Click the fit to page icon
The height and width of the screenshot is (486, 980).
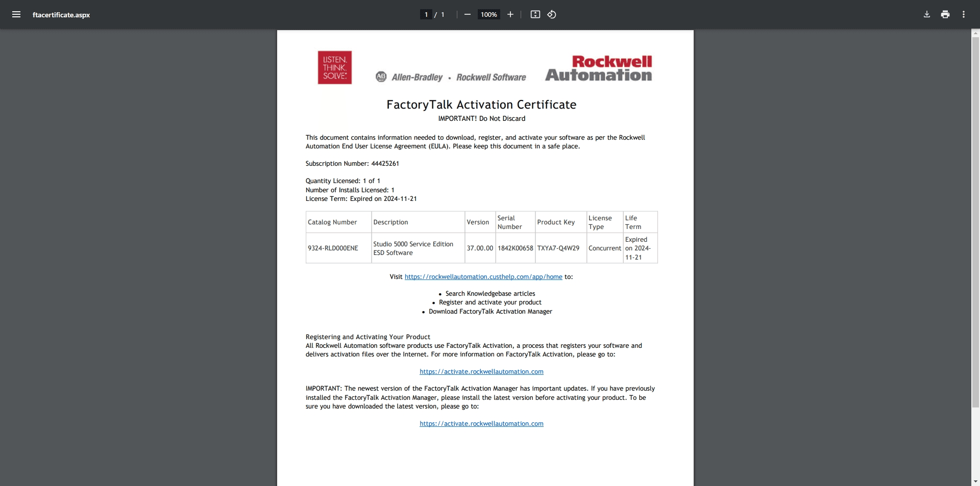[535, 14]
